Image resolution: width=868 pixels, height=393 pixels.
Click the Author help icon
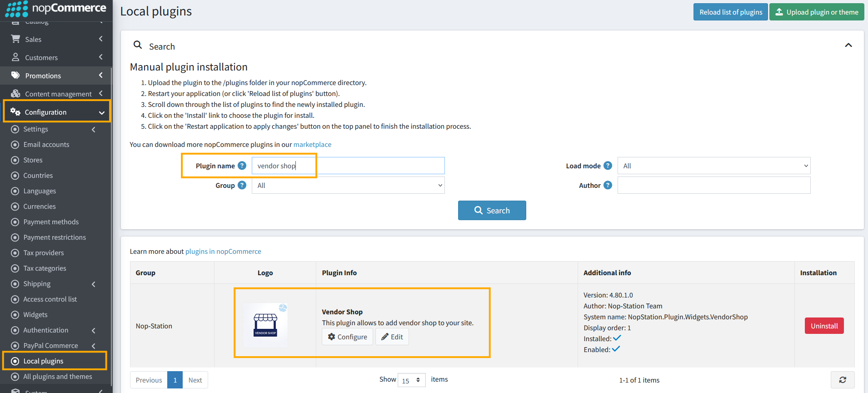click(x=608, y=185)
